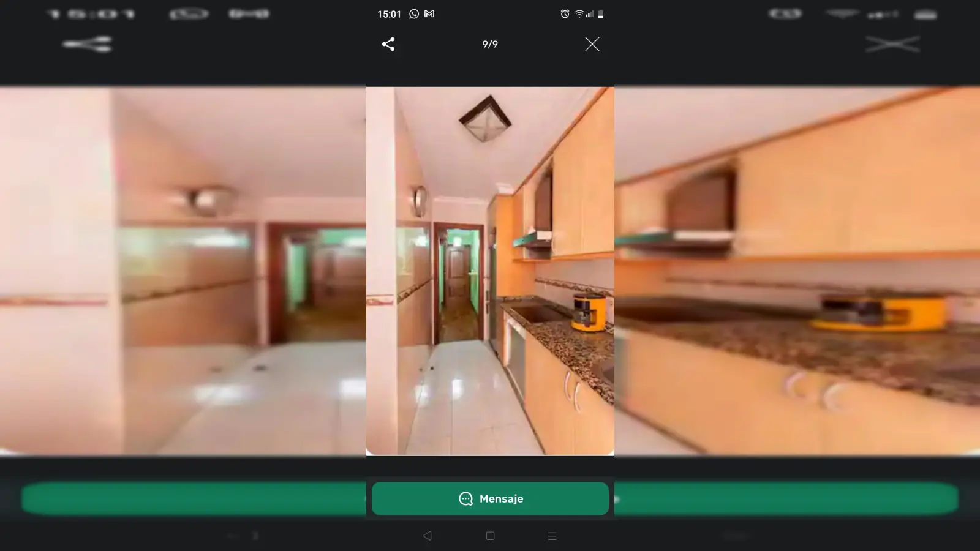Open recent apps with the three-line button

[552, 536]
